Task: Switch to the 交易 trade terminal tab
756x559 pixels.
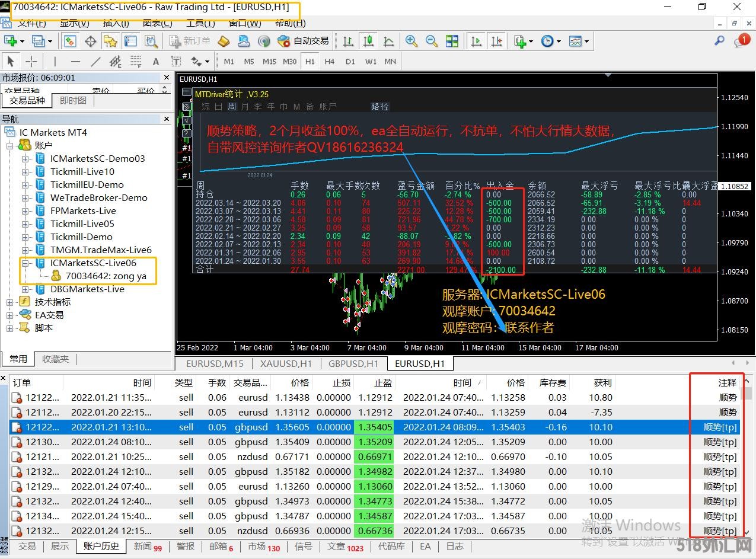Action: click(27, 546)
